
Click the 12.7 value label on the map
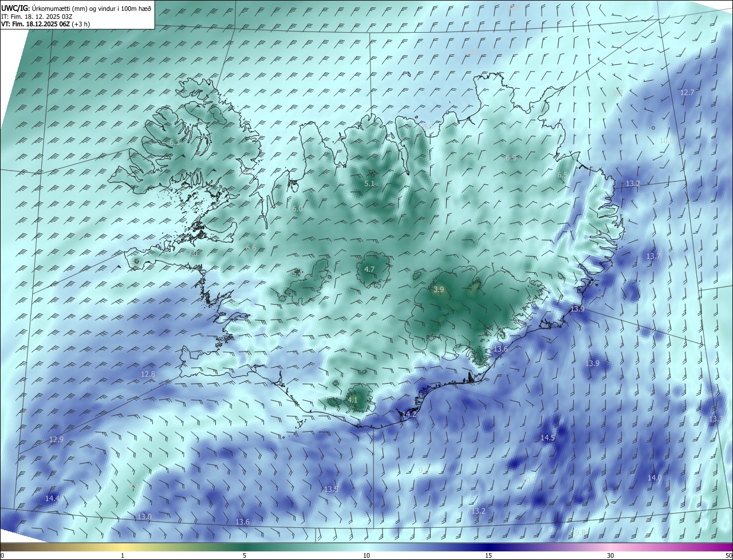[687, 92]
